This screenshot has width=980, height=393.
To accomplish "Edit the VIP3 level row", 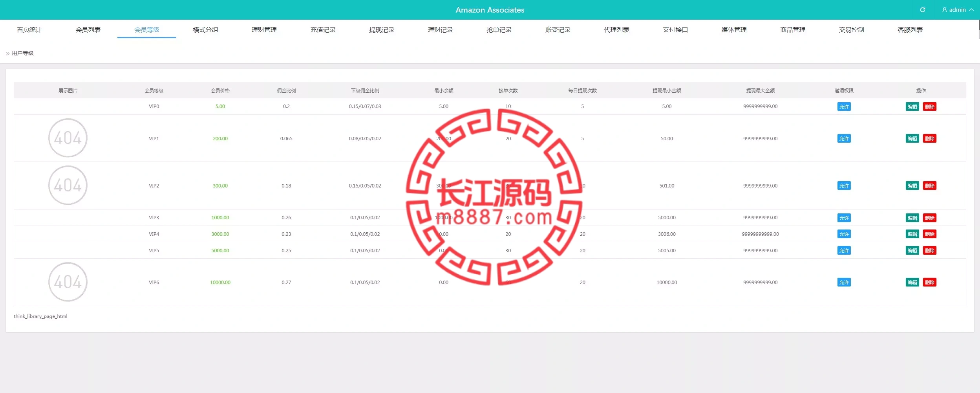I will [912, 218].
